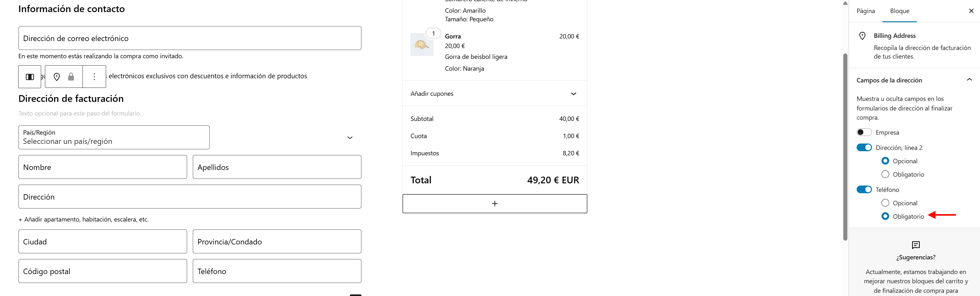Select the Bloque tab

[899, 11]
